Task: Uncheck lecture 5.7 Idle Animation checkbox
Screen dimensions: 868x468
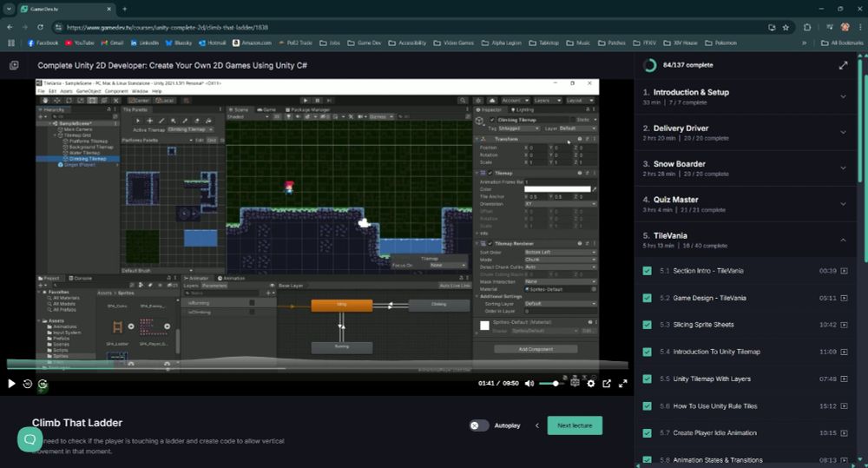Action: coord(648,433)
